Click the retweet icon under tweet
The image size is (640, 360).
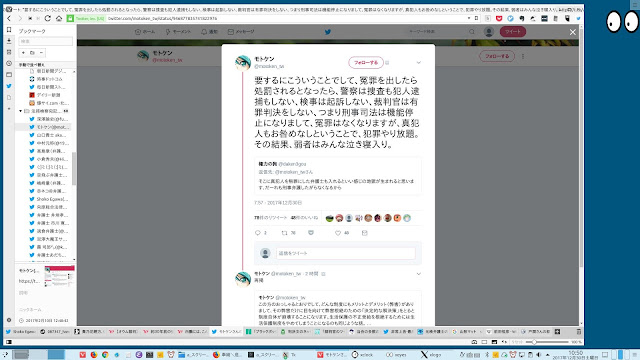click(x=284, y=233)
